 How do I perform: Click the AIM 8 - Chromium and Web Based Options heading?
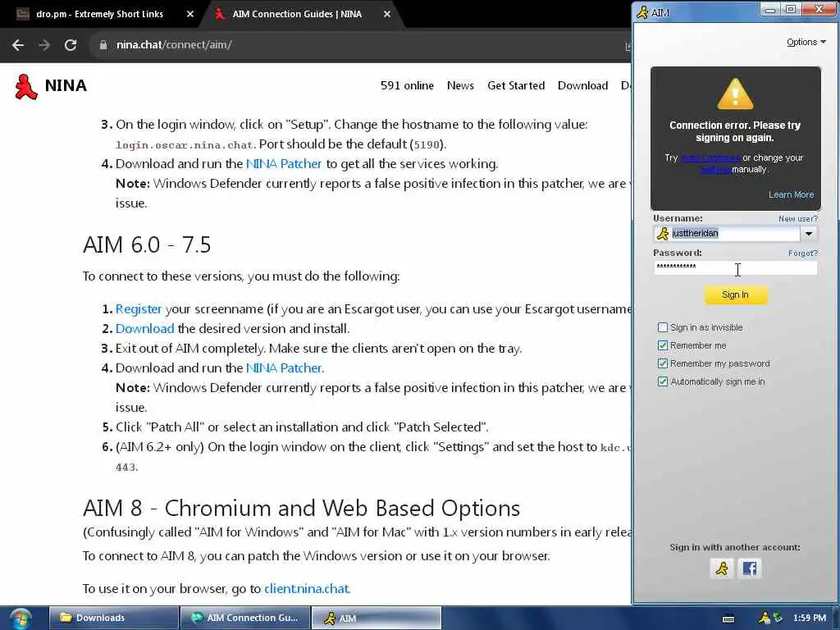pos(302,509)
